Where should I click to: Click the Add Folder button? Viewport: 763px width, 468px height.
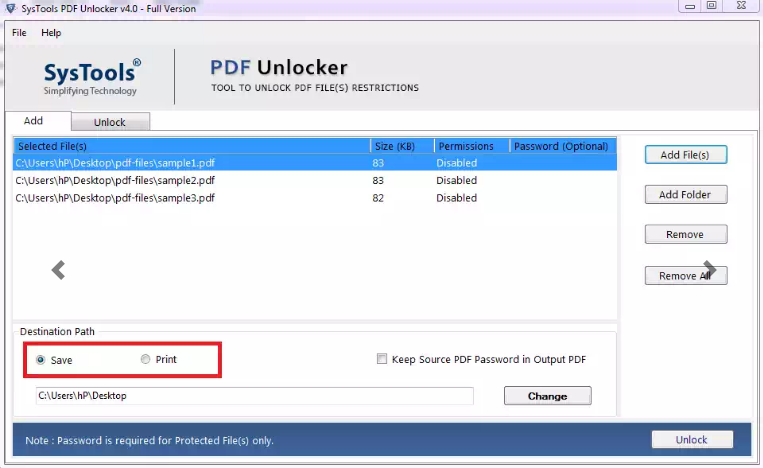(686, 195)
